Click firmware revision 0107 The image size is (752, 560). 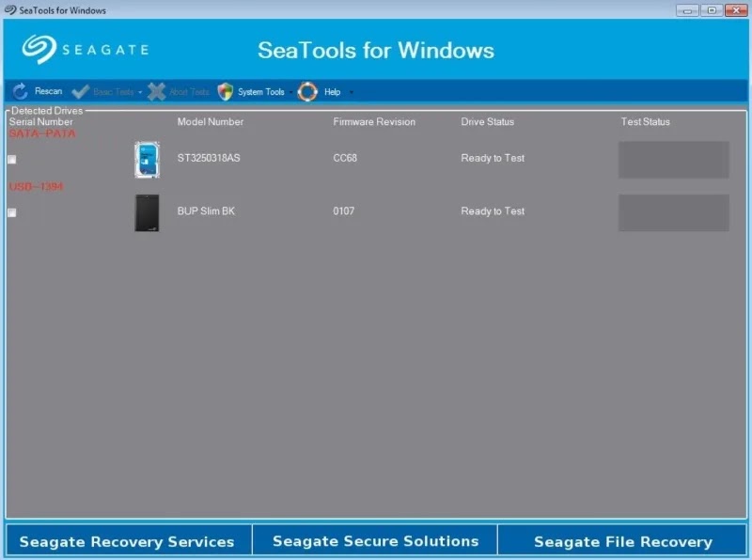tap(344, 211)
